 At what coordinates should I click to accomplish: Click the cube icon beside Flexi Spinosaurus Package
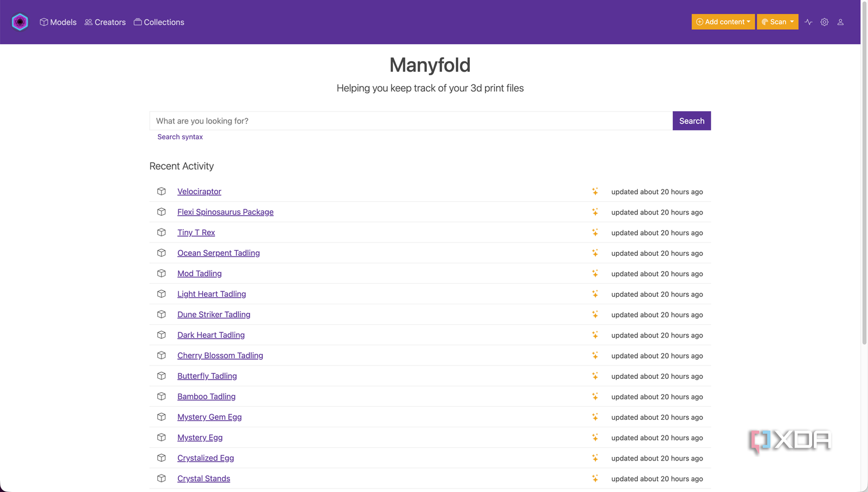click(x=161, y=212)
